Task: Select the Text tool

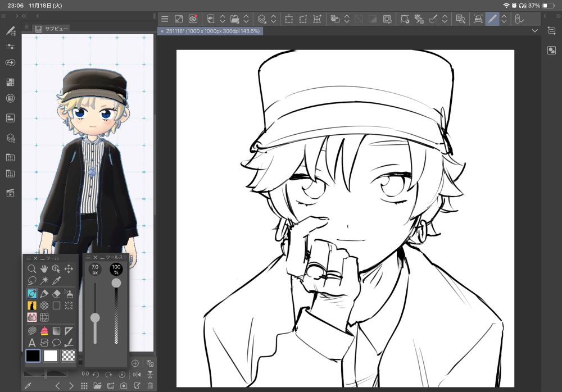Action: (31, 343)
